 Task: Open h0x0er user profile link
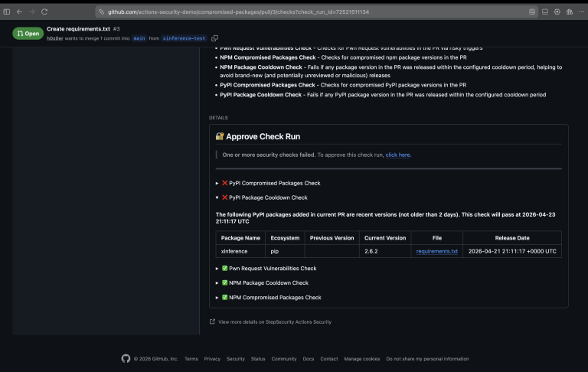click(x=55, y=38)
